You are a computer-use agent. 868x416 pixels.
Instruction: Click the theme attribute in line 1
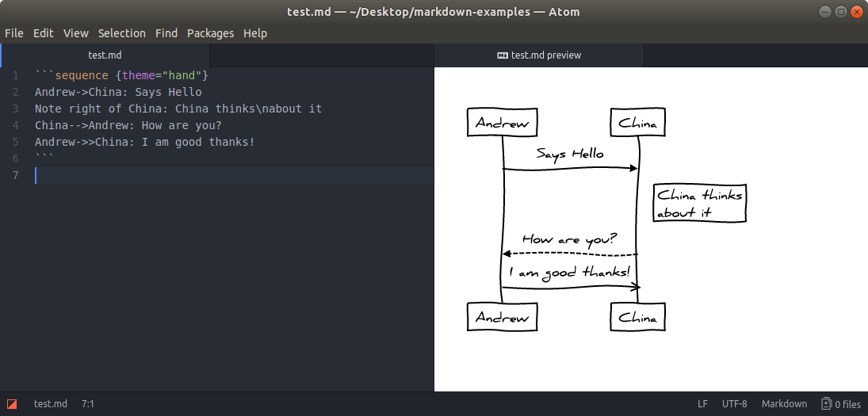click(139, 75)
